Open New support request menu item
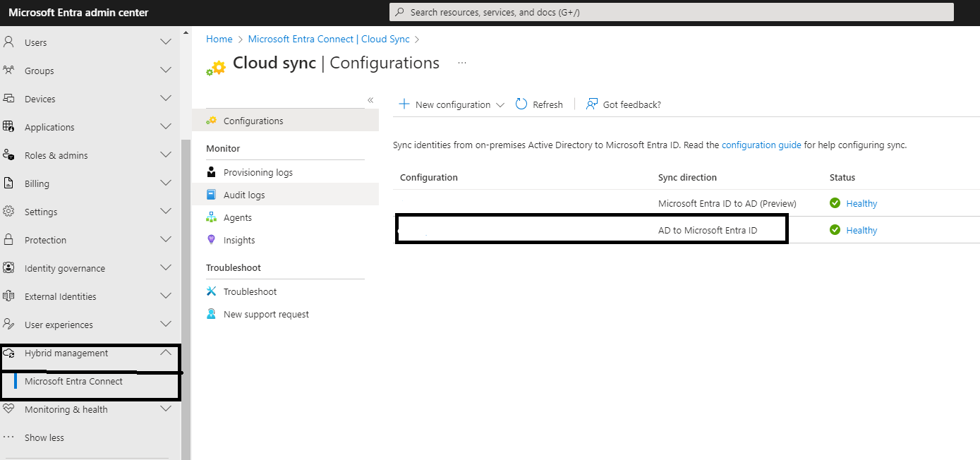 [x=285, y=314]
